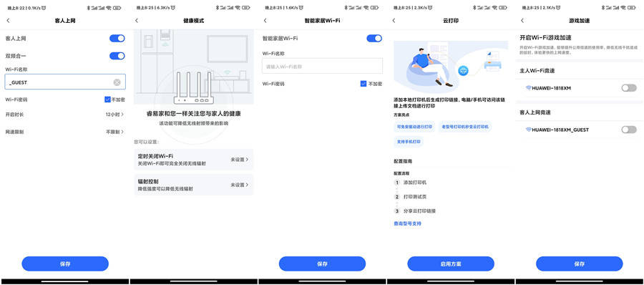The width and height of the screenshot is (644, 285).
Task: Enable game boost for HUAWEI-1818XM_GUEST
Action: (x=629, y=130)
